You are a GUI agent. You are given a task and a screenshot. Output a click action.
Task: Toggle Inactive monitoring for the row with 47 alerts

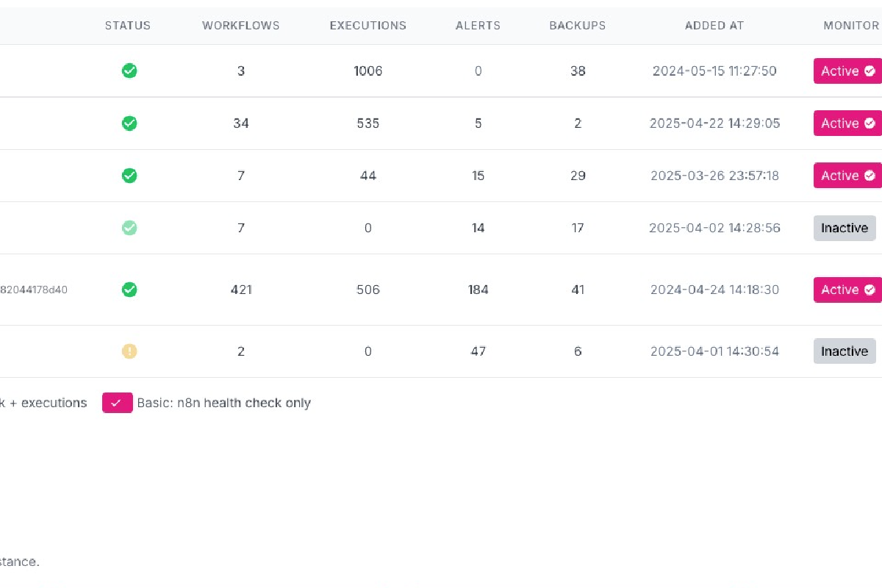(x=844, y=351)
